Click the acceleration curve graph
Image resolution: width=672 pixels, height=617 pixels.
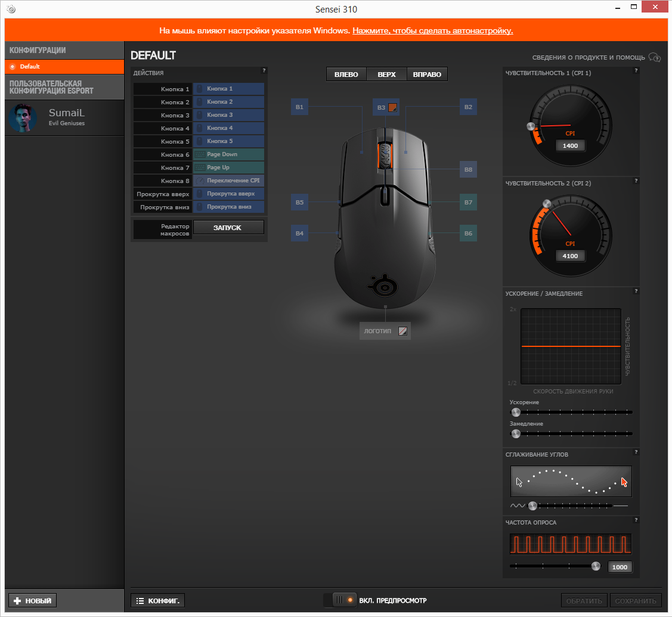(x=571, y=346)
